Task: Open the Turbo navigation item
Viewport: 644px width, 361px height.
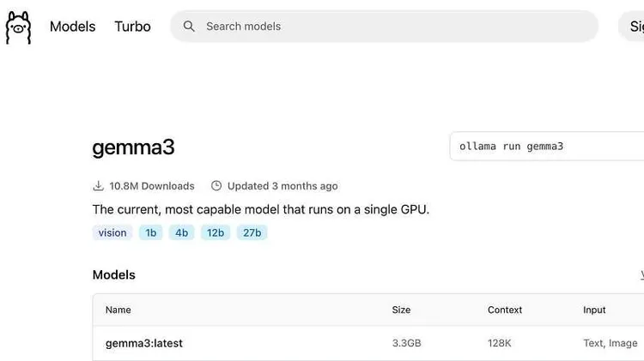Action: 132,27
